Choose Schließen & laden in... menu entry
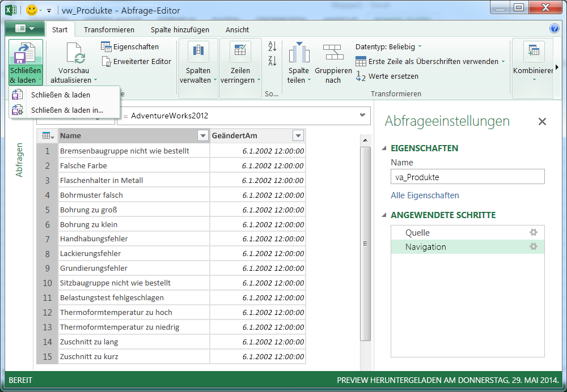This screenshot has width=567, height=392. coord(65,110)
